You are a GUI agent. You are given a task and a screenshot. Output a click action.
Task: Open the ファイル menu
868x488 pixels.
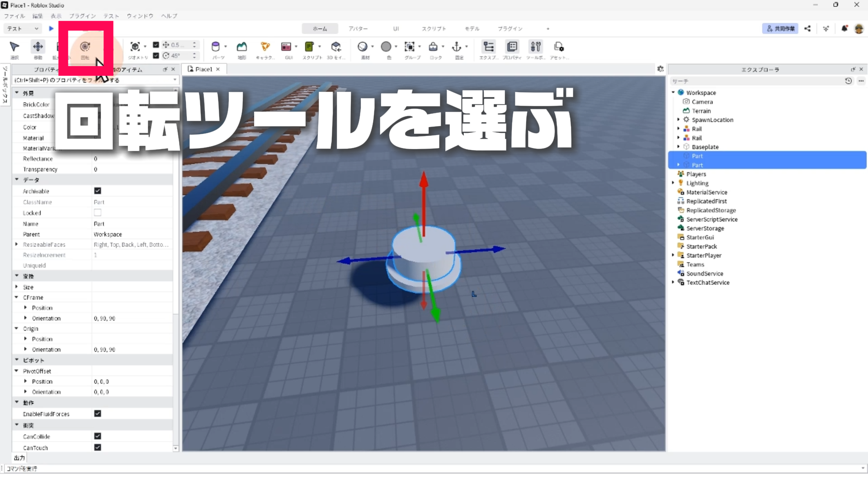pyautogui.click(x=14, y=16)
